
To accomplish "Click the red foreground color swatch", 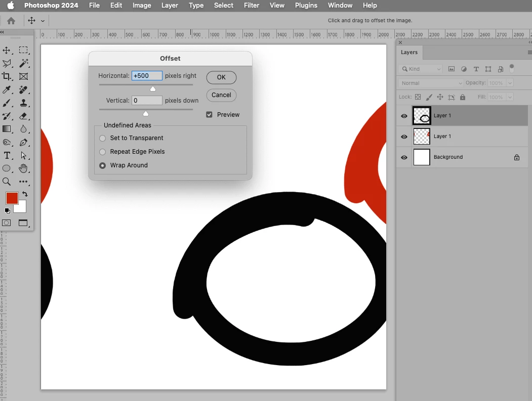I will coord(12,198).
